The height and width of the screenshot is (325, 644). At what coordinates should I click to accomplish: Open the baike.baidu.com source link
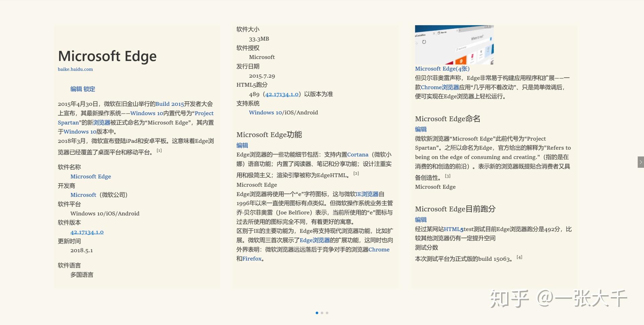tap(75, 69)
